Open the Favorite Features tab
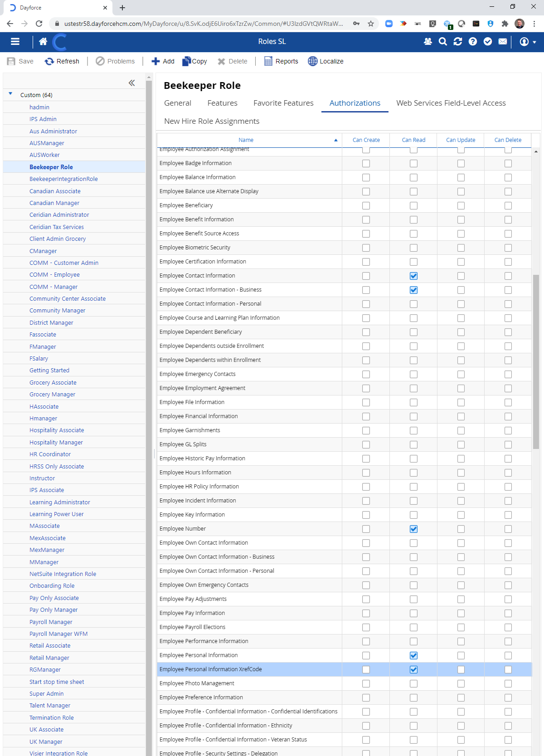This screenshot has width=544, height=756. coord(283,103)
